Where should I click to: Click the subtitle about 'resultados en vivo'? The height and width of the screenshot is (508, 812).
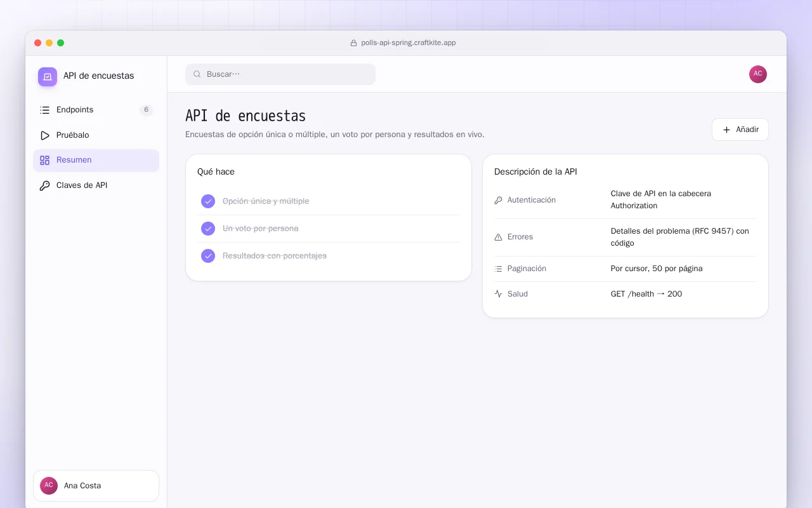(x=335, y=135)
